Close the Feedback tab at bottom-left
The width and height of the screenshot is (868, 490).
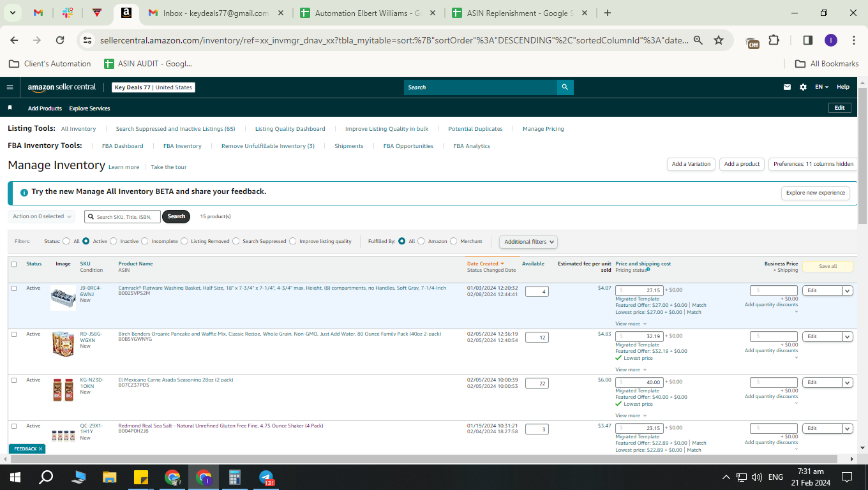click(40, 449)
